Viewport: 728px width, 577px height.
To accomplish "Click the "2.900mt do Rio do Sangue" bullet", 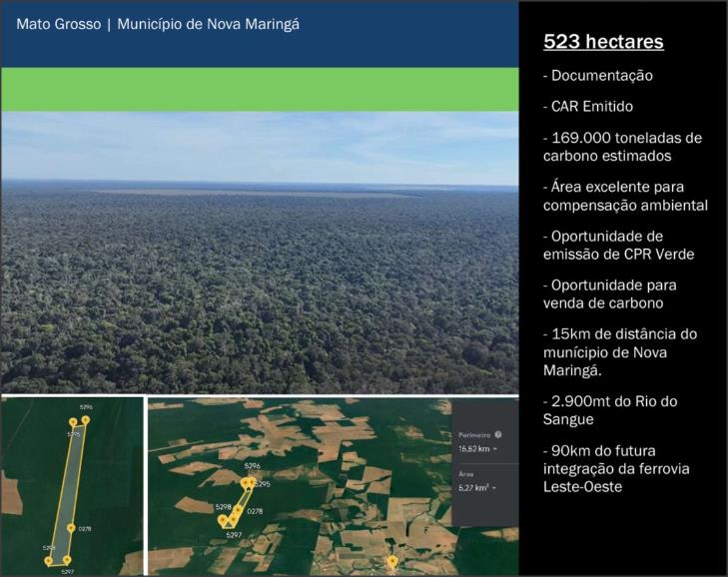I will pos(609,410).
